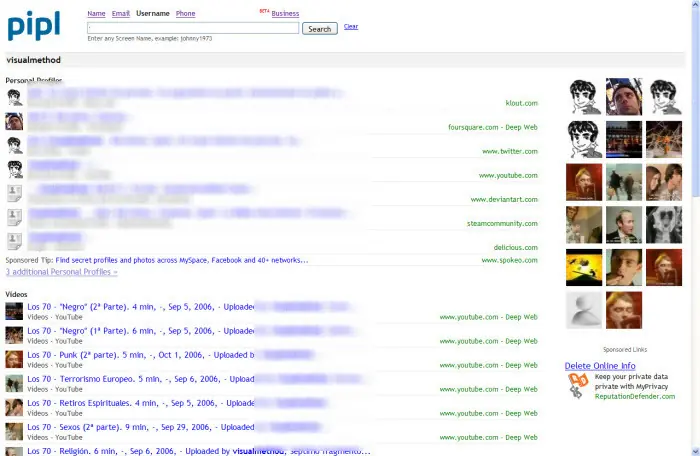Switch to the Email search tab

coord(121,13)
